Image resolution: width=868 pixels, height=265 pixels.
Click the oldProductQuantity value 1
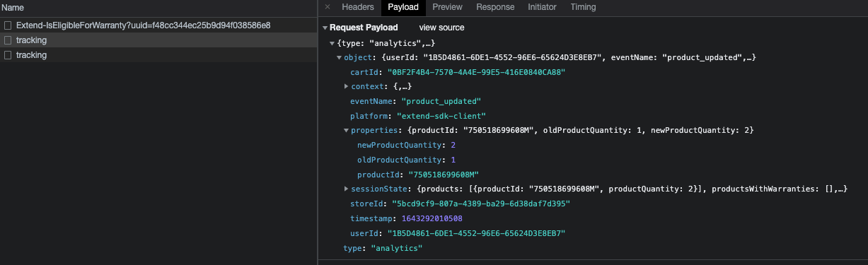pyautogui.click(x=453, y=160)
